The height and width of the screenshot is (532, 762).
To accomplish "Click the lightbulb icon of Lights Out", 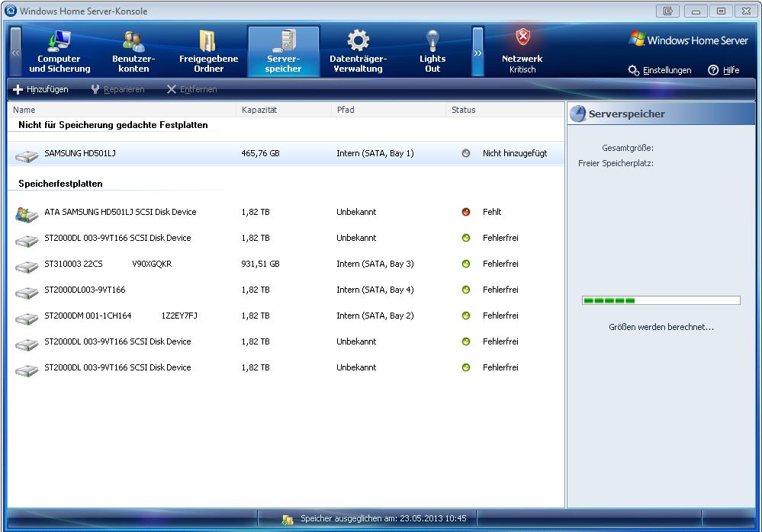I will (x=432, y=40).
